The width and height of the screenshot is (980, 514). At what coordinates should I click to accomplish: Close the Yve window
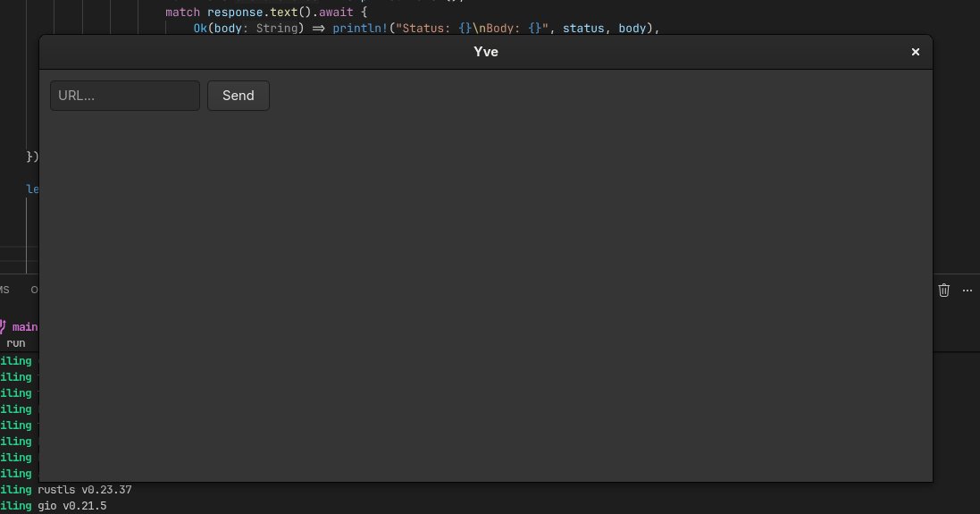[915, 52]
